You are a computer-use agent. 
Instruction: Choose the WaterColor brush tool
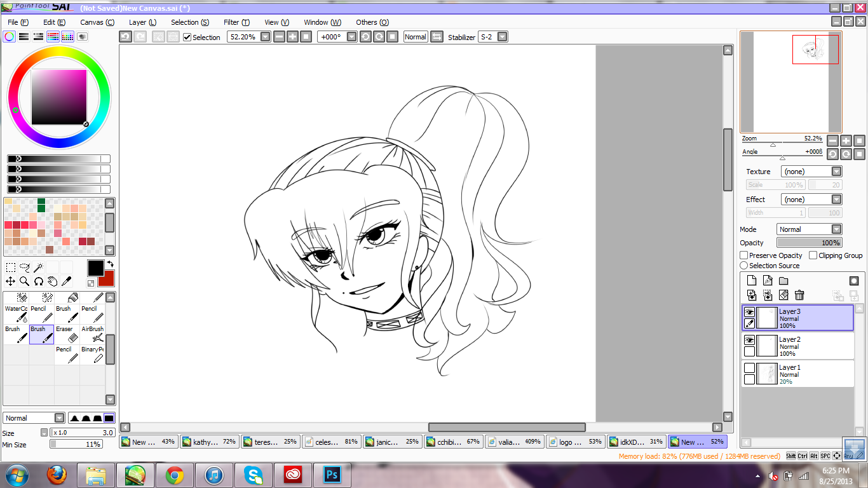pos(16,314)
